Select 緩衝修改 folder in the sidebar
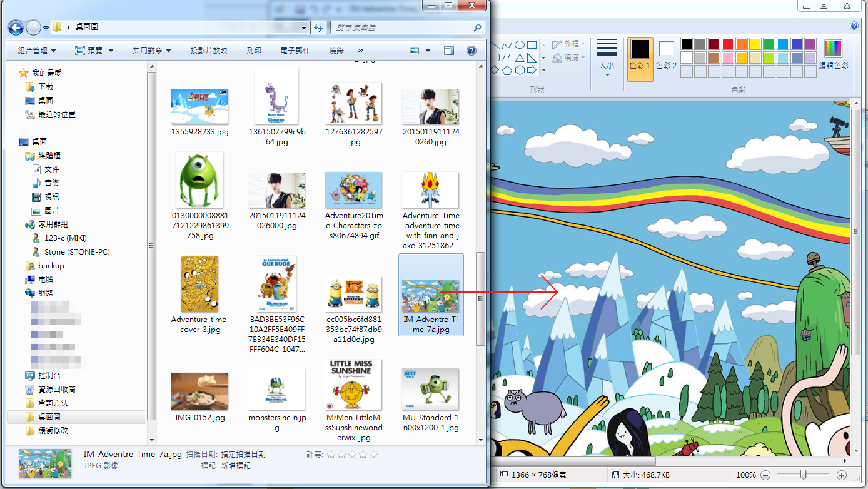 point(53,430)
